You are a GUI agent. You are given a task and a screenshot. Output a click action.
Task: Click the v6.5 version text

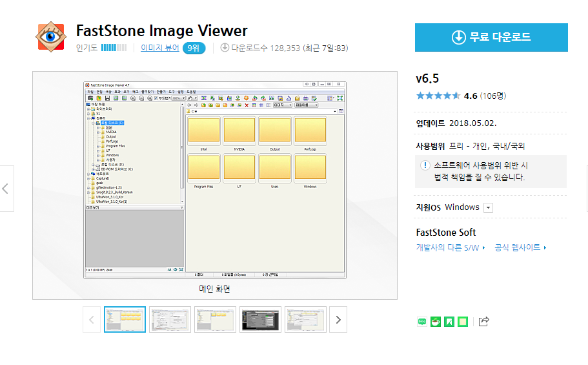point(427,78)
